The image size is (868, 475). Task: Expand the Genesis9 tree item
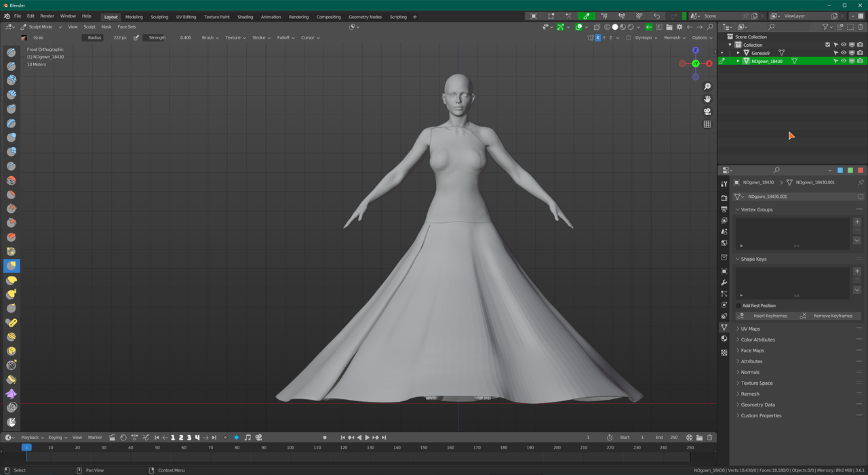click(738, 53)
